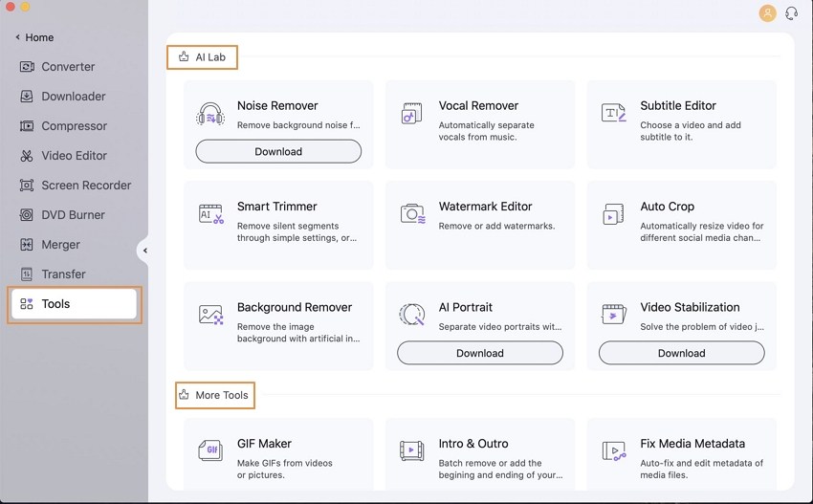The width and height of the screenshot is (813, 504).
Task: Switch to the Converter section
Action: [67, 67]
